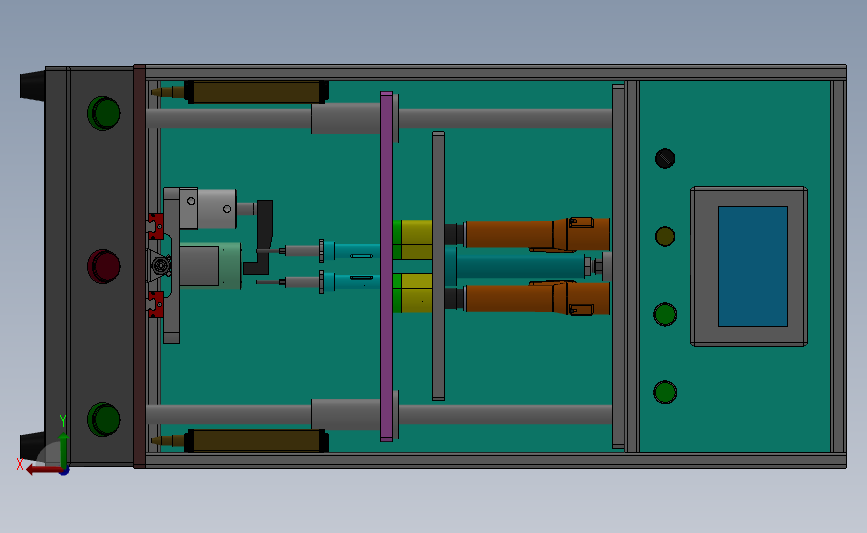
Task: Select the upper teal screwdriver bit holder
Action: click(x=352, y=251)
